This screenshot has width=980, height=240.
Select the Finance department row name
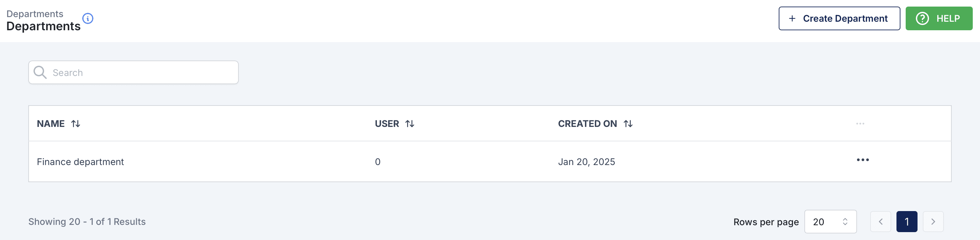point(80,162)
